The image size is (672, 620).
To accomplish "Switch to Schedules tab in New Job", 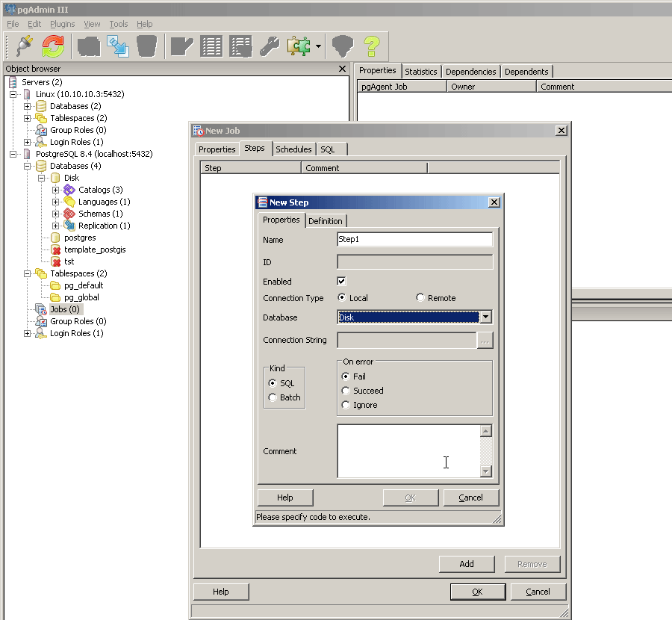I will [x=293, y=149].
